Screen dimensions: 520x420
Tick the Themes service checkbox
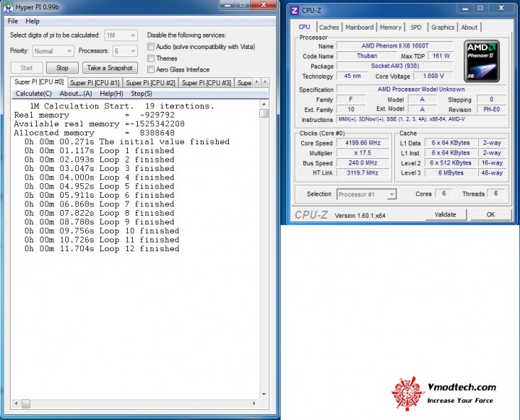click(151, 58)
